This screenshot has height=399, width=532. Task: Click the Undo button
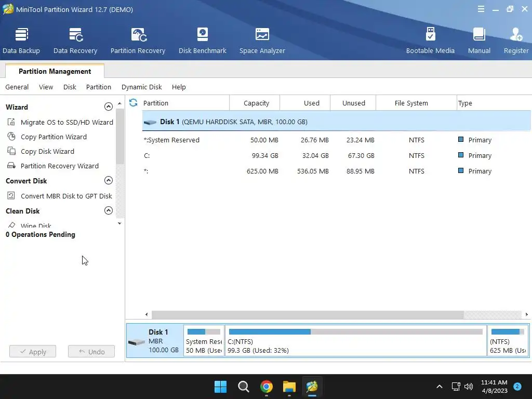click(91, 352)
